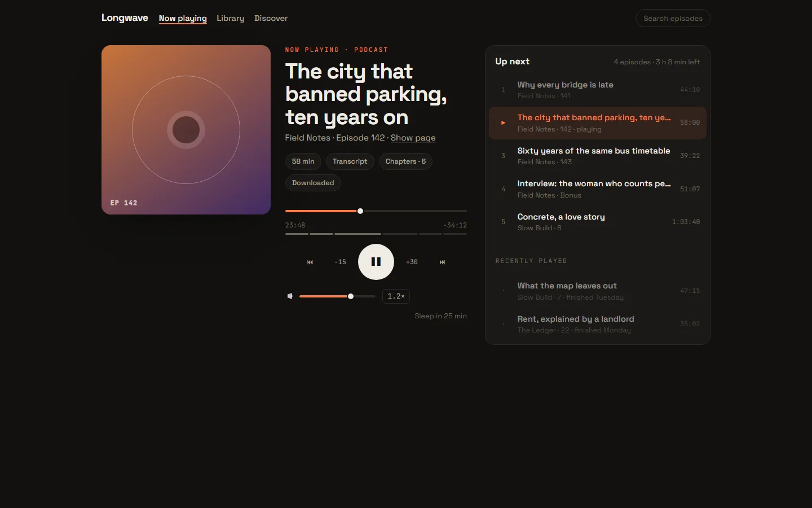The width and height of the screenshot is (812, 508).
Task: Open the Sleep in 25 min timer
Action: pyautogui.click(x=440, y=316)
